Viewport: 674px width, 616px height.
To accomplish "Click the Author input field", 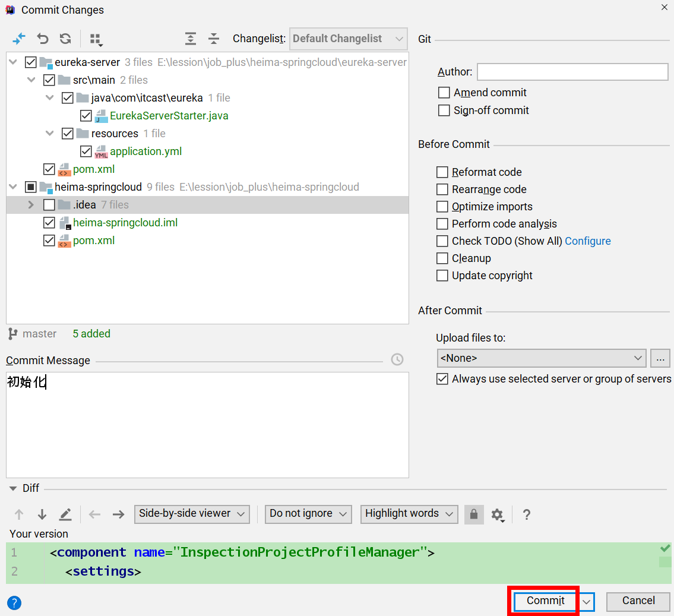I will coord(572,72).
